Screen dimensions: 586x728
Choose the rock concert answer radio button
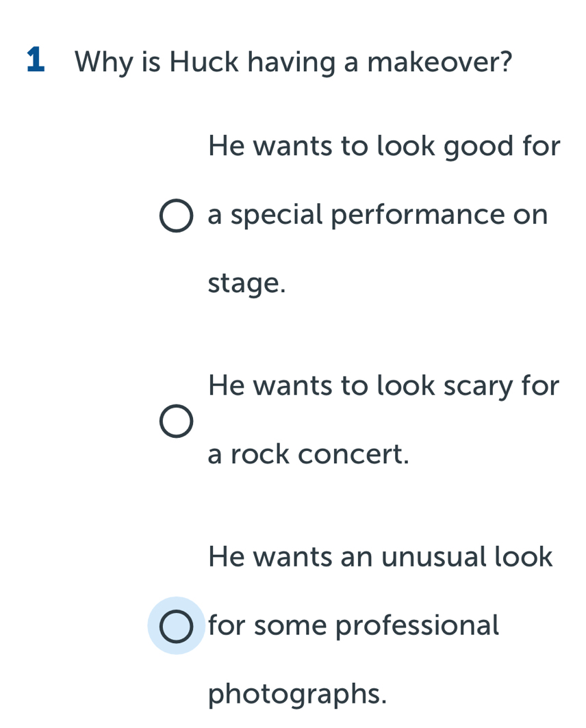click(176, 420)
